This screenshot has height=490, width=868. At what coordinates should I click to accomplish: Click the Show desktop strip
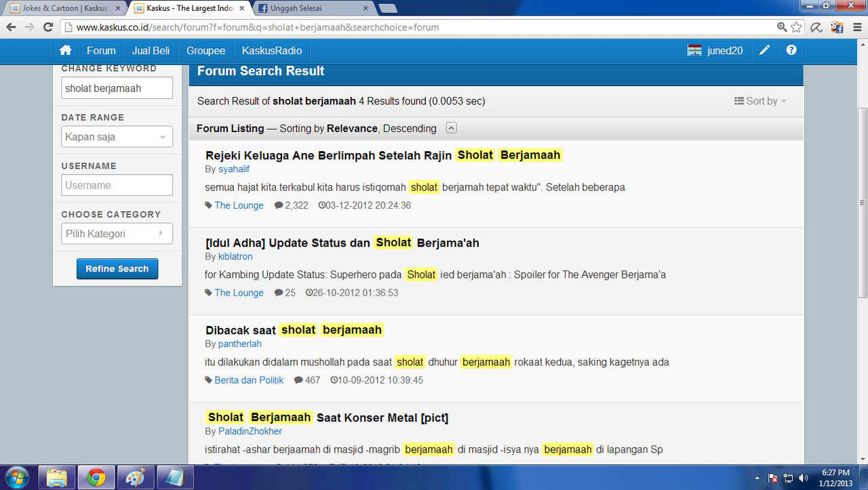(863, 478)
